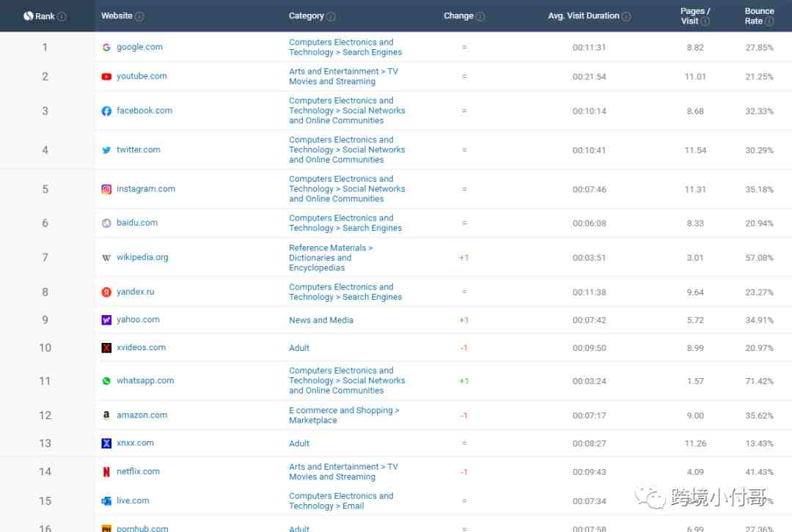
Task: Click the Facebook favicon icon
Action: tap(106, 111)
